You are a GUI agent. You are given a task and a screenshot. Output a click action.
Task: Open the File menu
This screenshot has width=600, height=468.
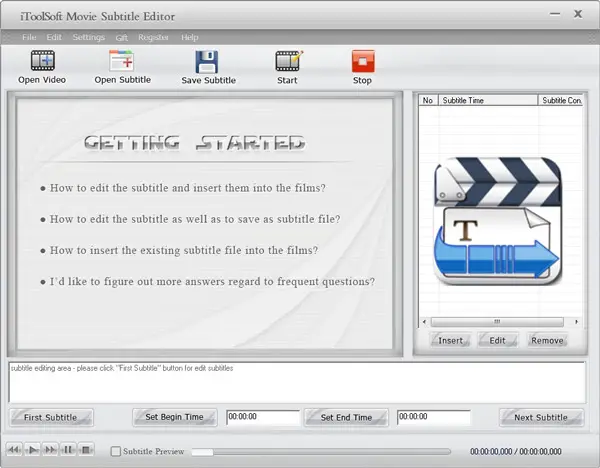click(x=29, y=37)
